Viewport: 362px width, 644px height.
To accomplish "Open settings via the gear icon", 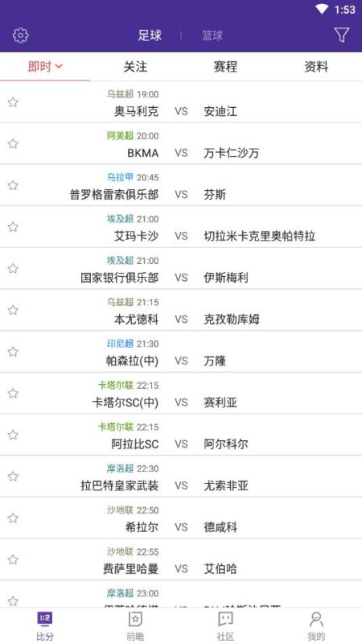I will click(21, 35).
